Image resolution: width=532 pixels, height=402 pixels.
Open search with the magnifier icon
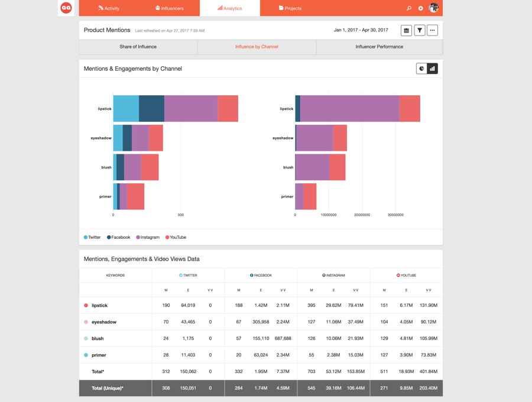(x=409, y=8)
